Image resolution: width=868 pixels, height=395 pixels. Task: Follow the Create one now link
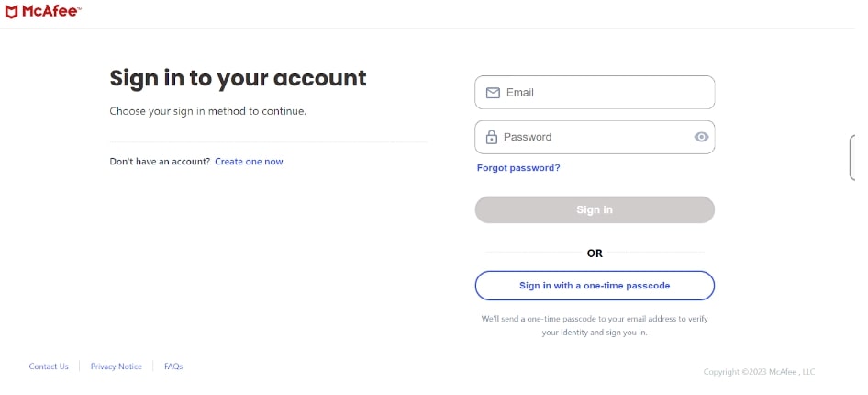click(x=249, y=162)
